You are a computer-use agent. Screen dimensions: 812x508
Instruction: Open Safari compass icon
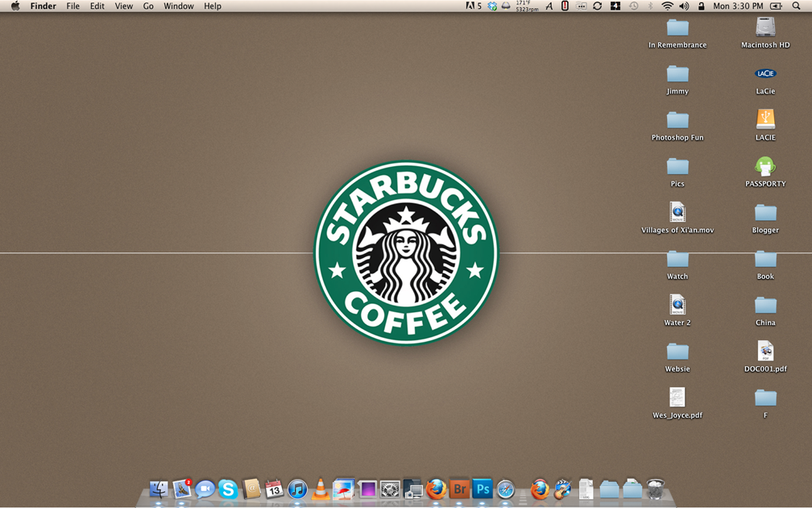[505, 489]
